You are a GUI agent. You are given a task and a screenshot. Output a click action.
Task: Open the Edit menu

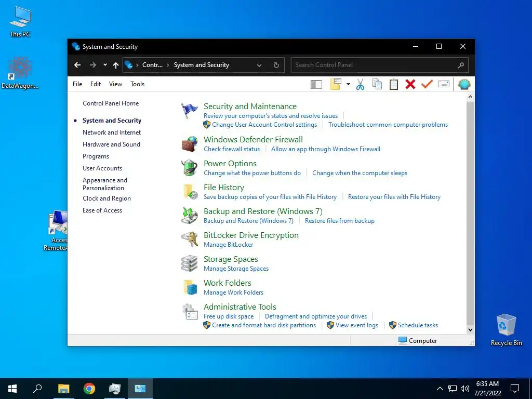coord(96,84)
